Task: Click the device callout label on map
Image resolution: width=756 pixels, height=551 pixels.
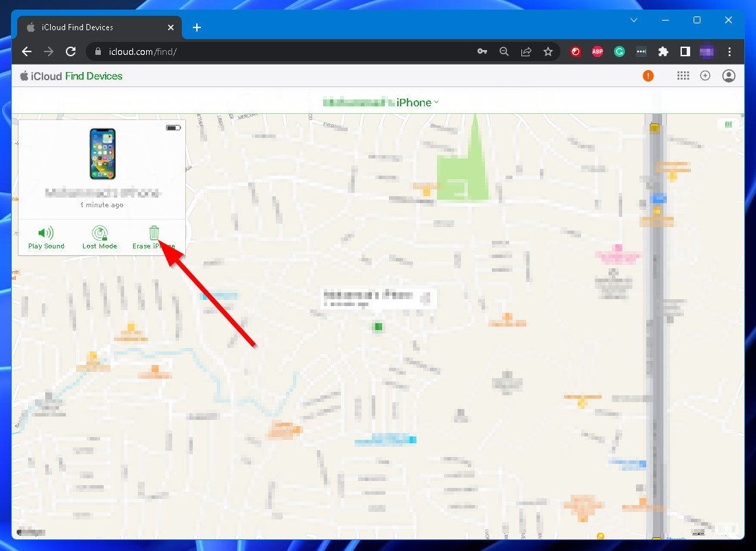Action: point(379,298)
